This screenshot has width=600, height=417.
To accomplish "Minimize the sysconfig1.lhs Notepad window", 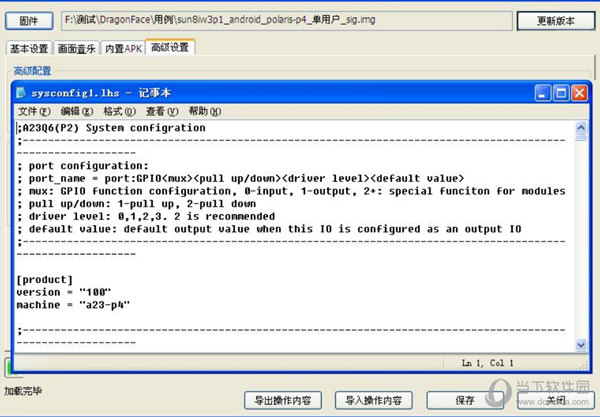I will click(543, 93).
